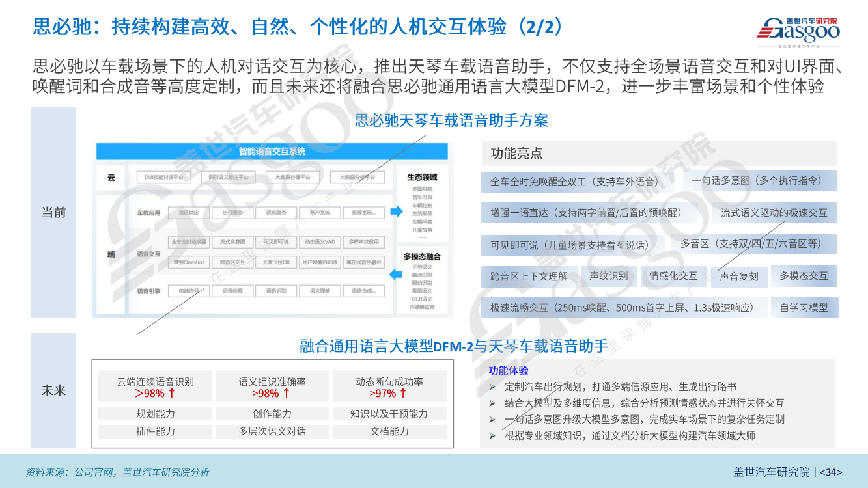
Task: Click 一句话多意图 feature tag
Action: [761, 180]
